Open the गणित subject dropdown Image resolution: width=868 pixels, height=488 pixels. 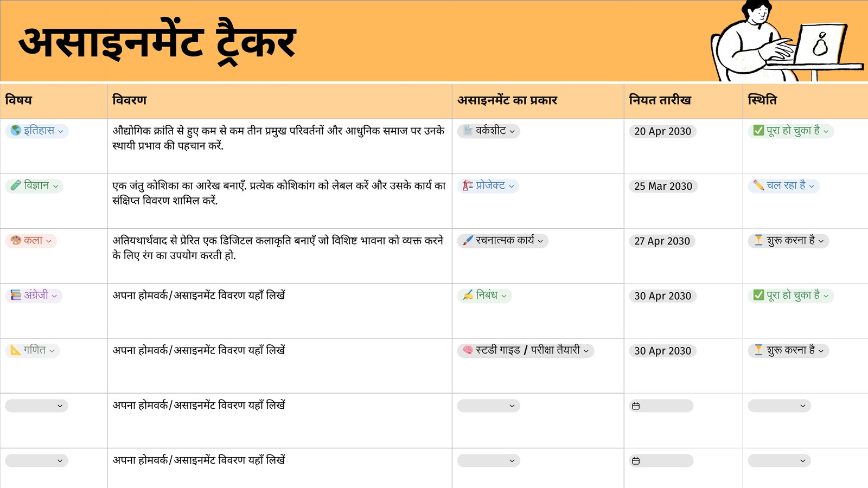33,350
